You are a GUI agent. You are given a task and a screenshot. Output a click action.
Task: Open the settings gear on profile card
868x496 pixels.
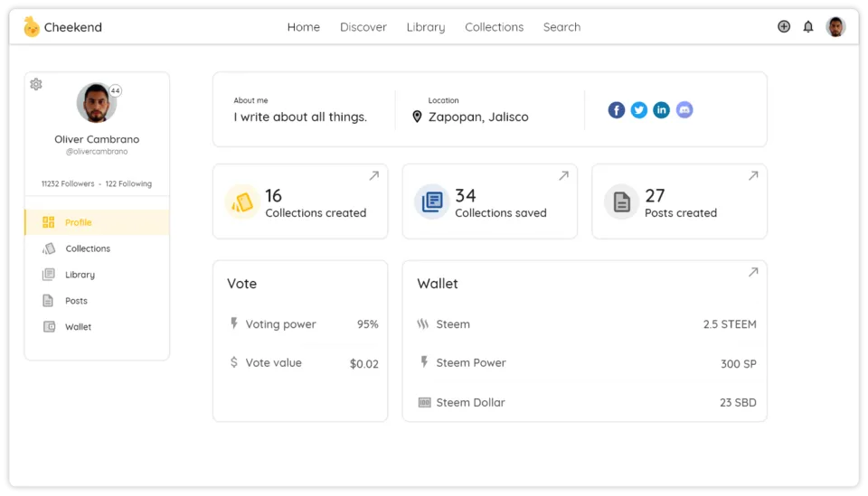coord(36,84)
